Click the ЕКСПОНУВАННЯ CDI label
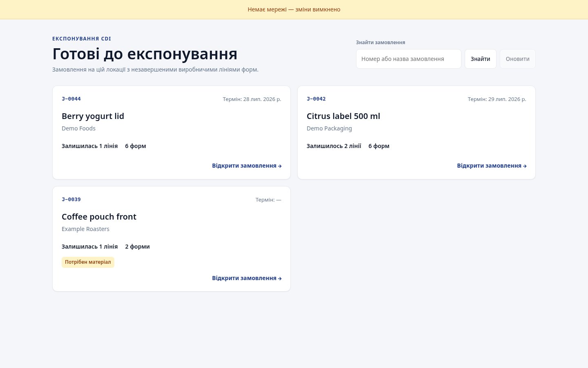This screenshot has width=588, height=368. pyautogui.click(x=82, y=39)
